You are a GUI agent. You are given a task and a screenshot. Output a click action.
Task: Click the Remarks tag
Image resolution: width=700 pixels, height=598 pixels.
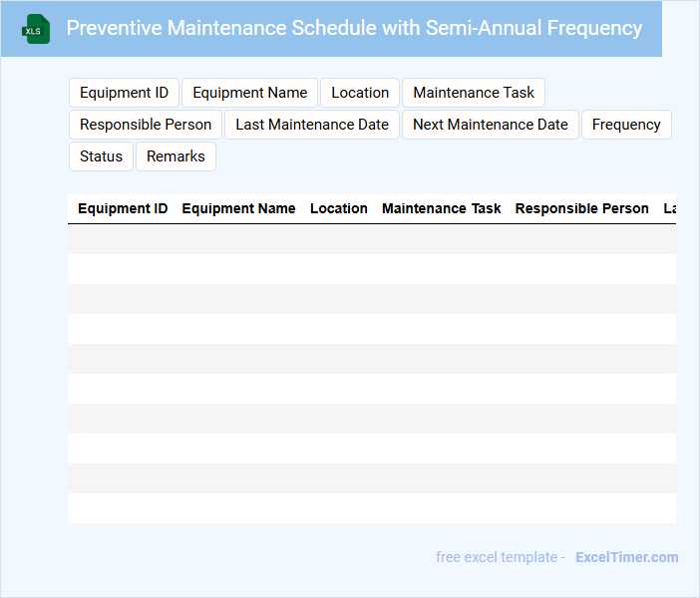pos(175,156)
